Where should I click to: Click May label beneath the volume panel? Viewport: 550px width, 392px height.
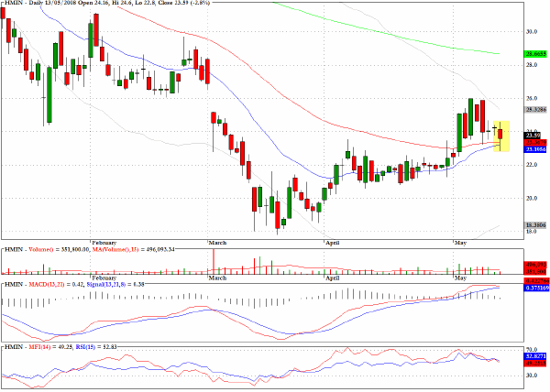(x=460, y=278)
